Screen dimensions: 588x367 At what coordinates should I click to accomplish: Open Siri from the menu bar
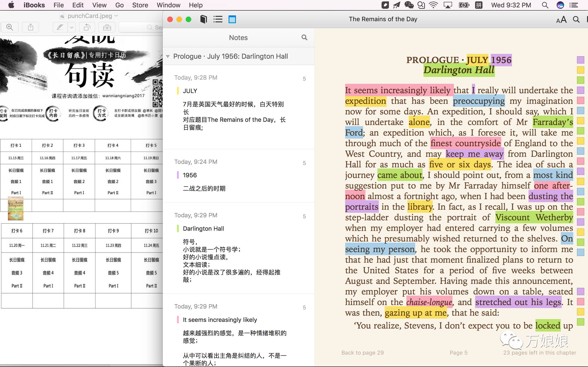pyautogui.click(x=560, y=5)
